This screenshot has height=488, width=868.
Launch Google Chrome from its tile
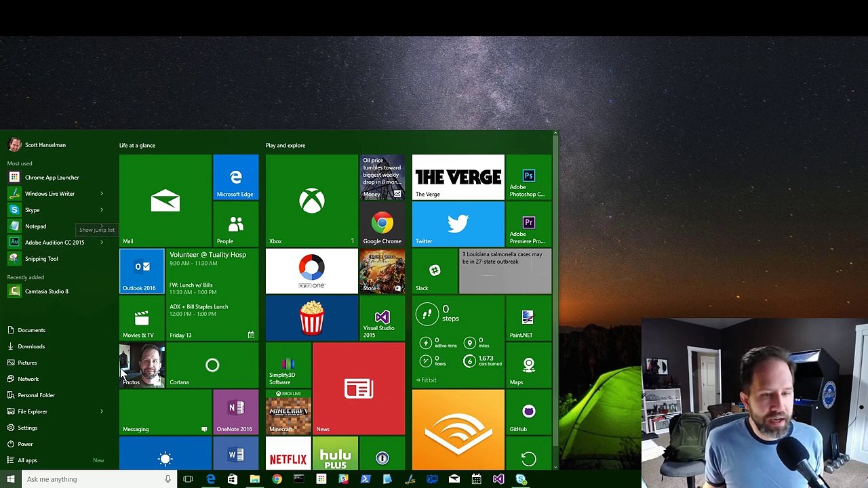click(382, 224)
